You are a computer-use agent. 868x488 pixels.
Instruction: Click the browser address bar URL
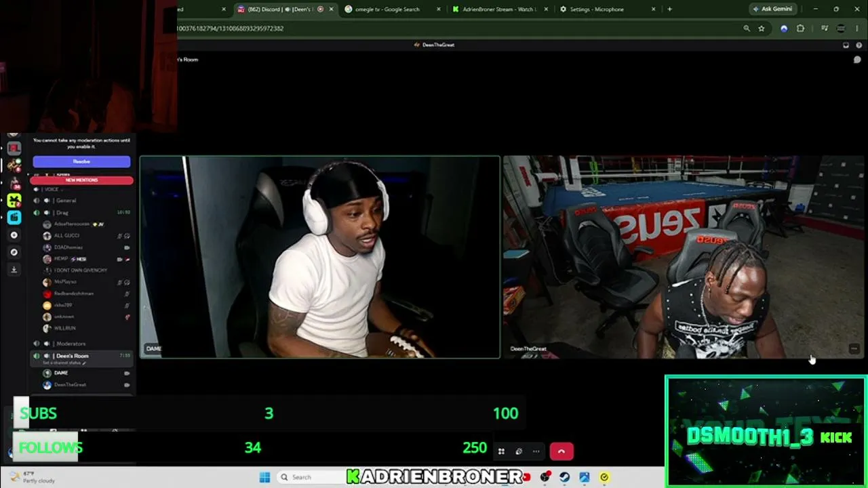tap(231, 28)
